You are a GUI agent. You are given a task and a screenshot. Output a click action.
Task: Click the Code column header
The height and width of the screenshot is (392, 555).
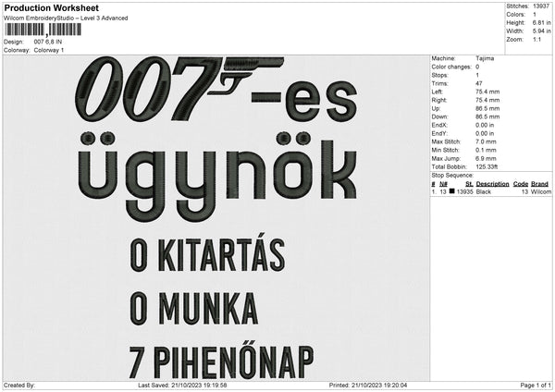click(521, 185)
